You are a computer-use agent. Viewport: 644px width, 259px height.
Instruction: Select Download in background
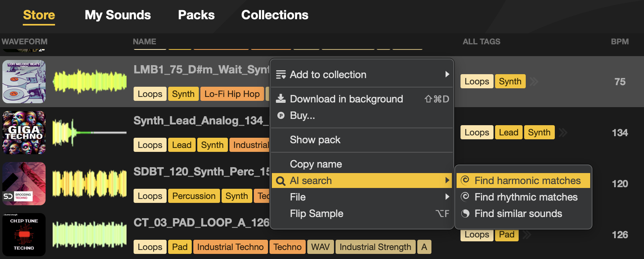[x=362, y=99]
